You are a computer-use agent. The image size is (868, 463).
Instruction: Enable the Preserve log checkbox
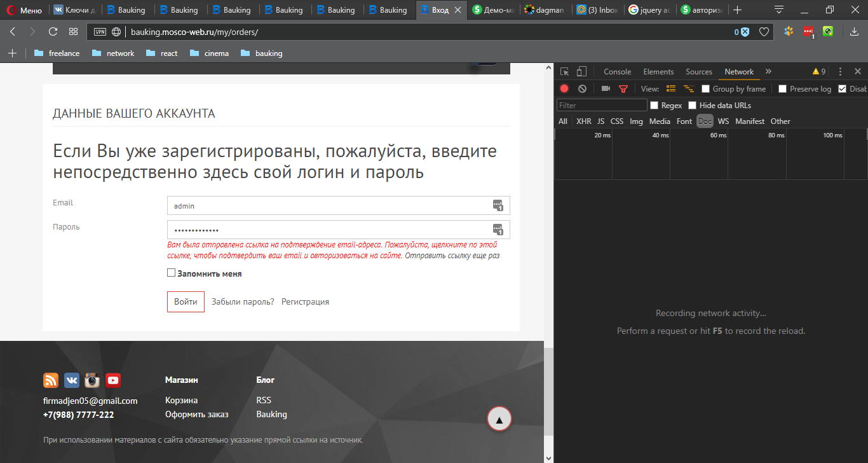[782, 89]
